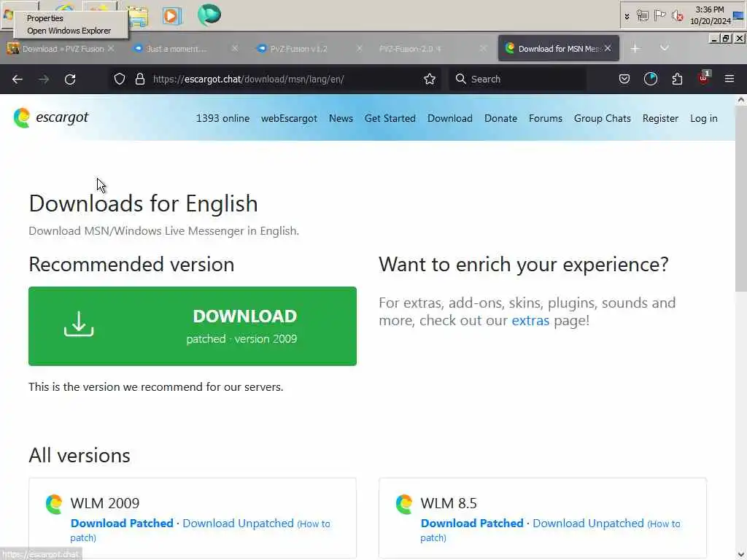The image size is (747, 560).
Task: Open the extras page link
Action: [x=530, y=321]
